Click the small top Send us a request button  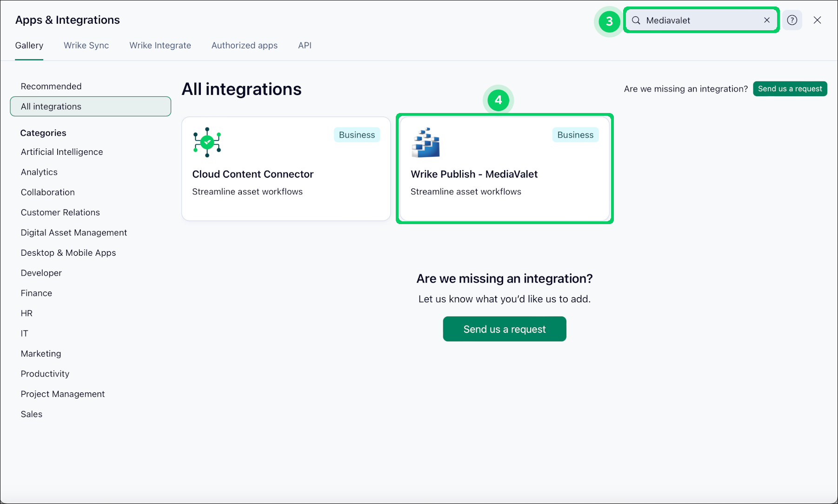[790, 89]
